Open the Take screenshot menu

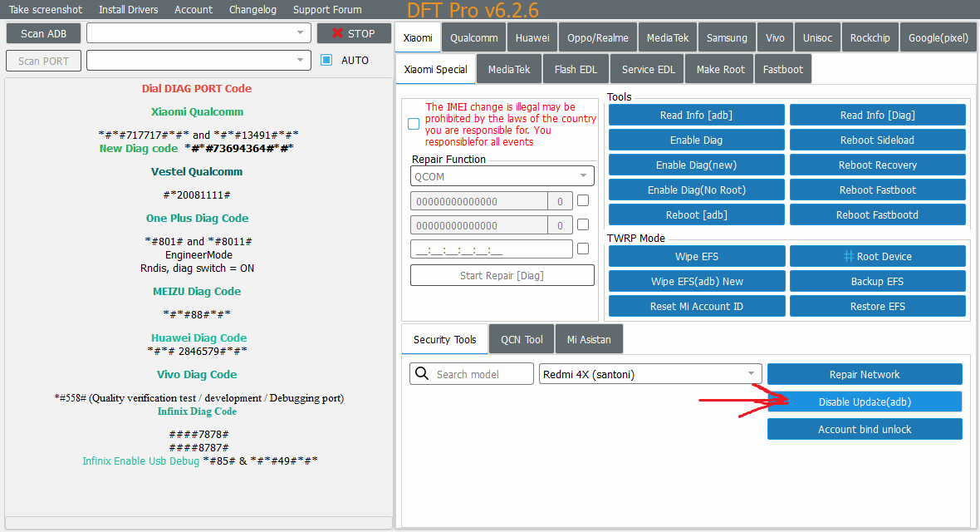[x=45, y=9]
